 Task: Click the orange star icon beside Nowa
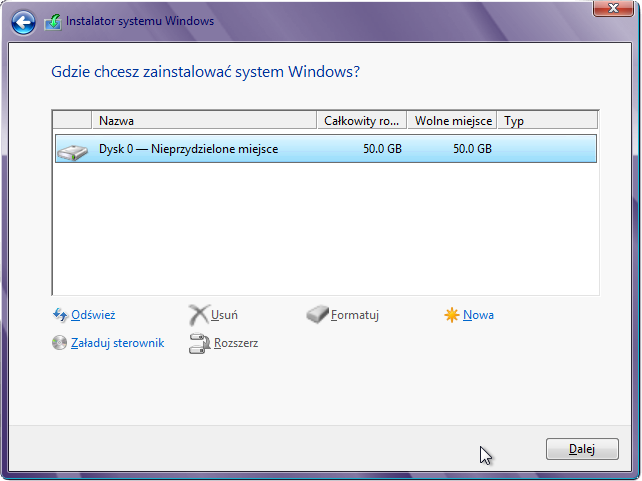point(452,315)
